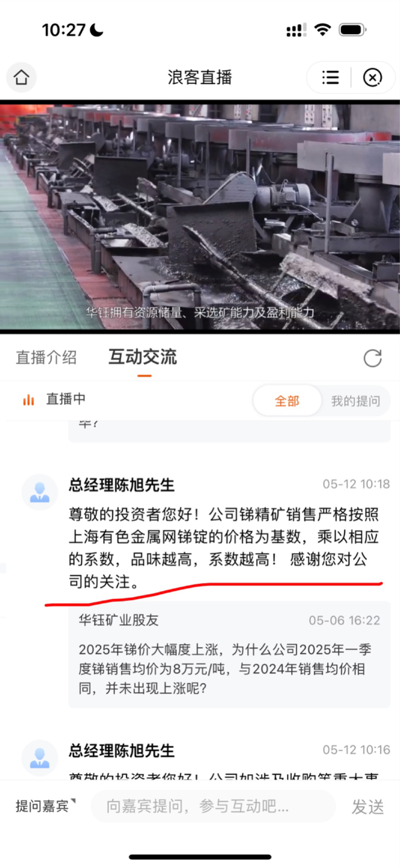Image resolution: width=400 pixels, height=868 pixels.
Task: Click the 向嘉宾提问 input field
Action: tap(214, 806)
